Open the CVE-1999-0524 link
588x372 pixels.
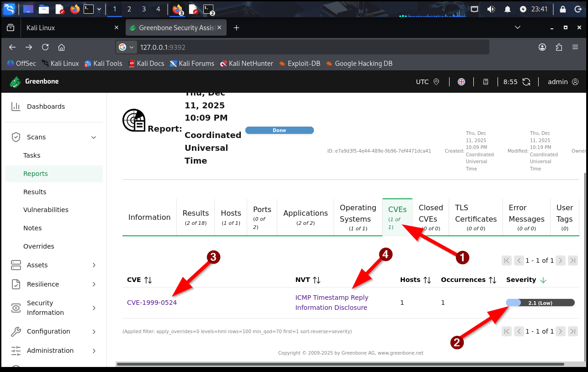point(152,303)
